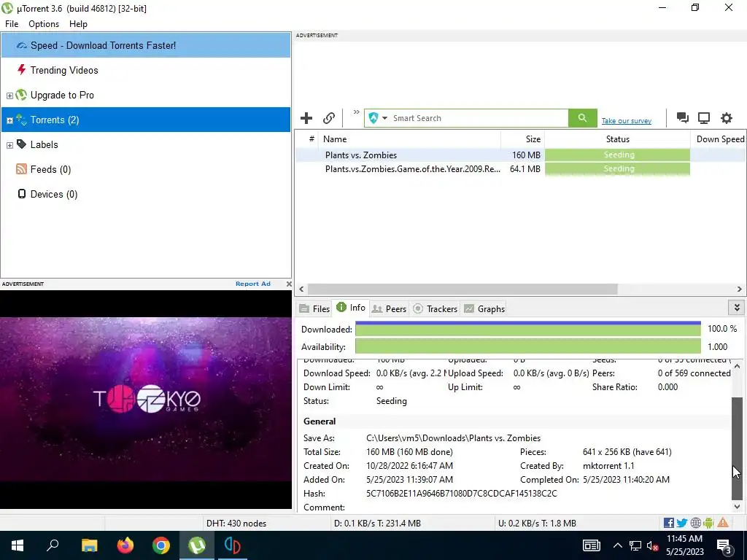Image resolution: width=747 pixels, height=560 pixels.
Task: Switch to the Trackers tab
Action: click(x=435, y=308)
